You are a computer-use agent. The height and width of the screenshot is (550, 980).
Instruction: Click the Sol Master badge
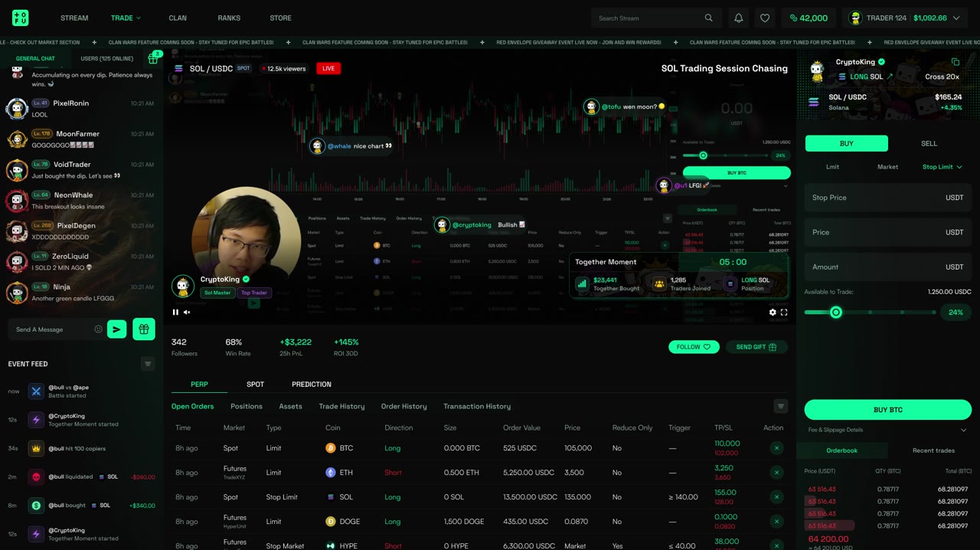point(217,293)
